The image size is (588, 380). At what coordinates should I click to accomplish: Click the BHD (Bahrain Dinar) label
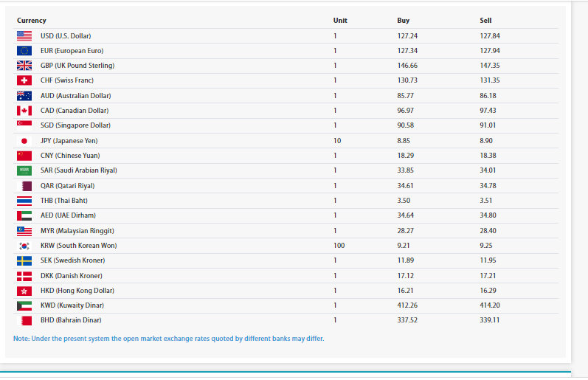pos(71,320)
